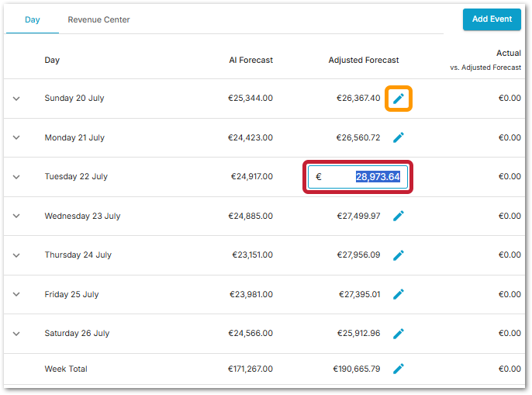Viewport: 532px width, 395px height.
Task: Click pencil icon for Thursday 24 July
Action: click(399, 255)
